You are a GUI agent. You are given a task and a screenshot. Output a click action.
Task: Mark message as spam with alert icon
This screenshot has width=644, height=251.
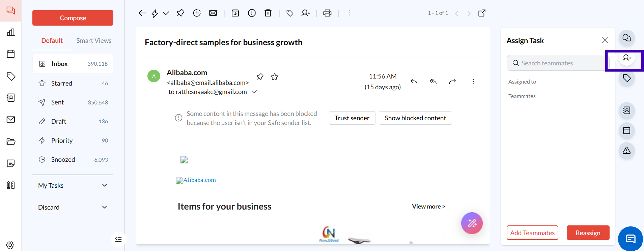pyautogui.click(x=252, y=13)
